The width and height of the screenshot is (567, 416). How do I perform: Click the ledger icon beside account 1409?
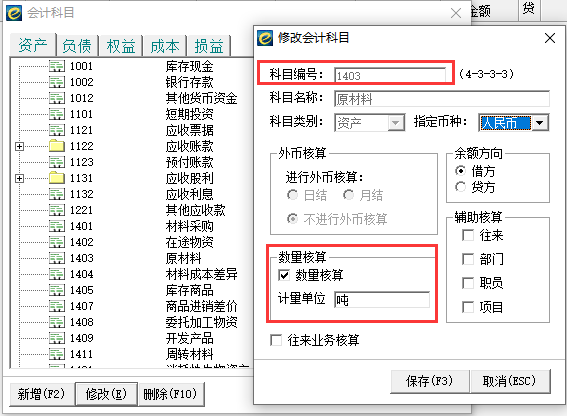click(57, 338)
